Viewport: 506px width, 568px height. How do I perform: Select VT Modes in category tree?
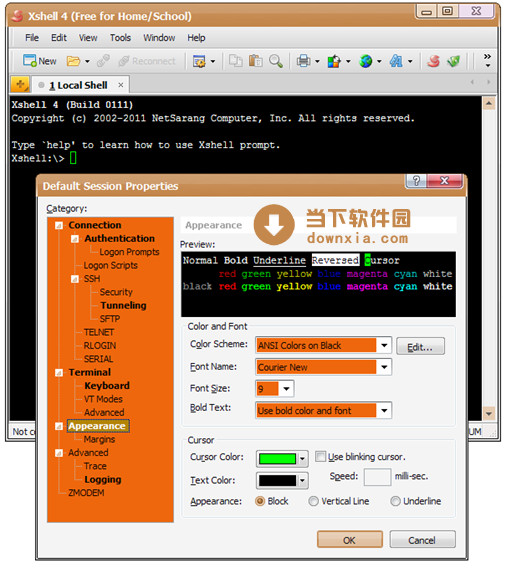click(x=103, y=399)
